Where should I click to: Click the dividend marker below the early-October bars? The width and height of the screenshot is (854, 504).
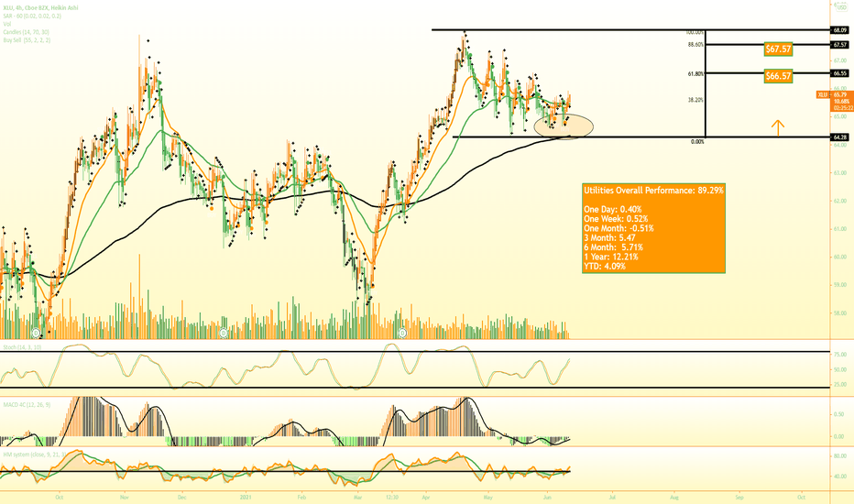(x=37, y=333)
